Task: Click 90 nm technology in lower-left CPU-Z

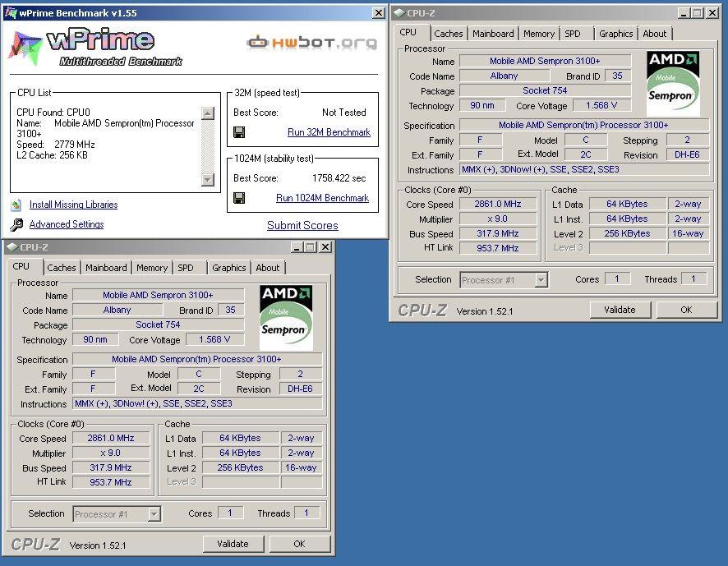Action: click(x=95, y=339)
